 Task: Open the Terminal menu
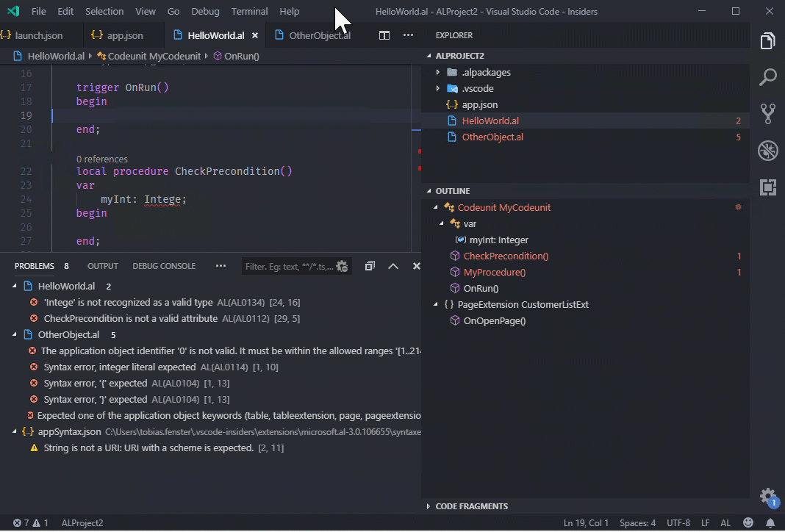tap(249, 11)
